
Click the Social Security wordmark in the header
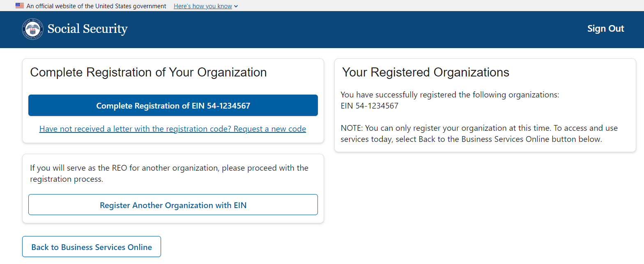pos(87,29)
